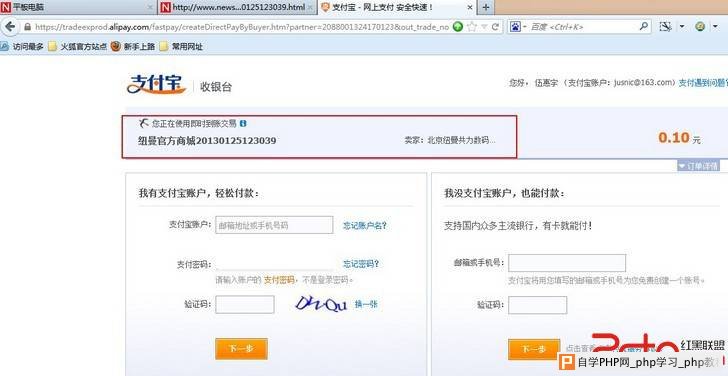Open the 火狐官方站点 bookmark folder

point(78,46)
